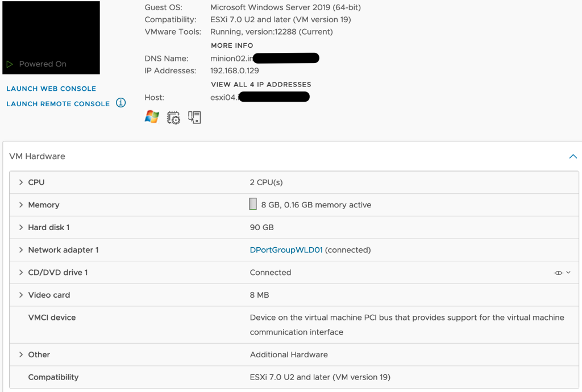The height and width of the screenshot is (392, 582).
Task: Expand the Video card row
Action: pyautogui.click(x=21, y=295)
